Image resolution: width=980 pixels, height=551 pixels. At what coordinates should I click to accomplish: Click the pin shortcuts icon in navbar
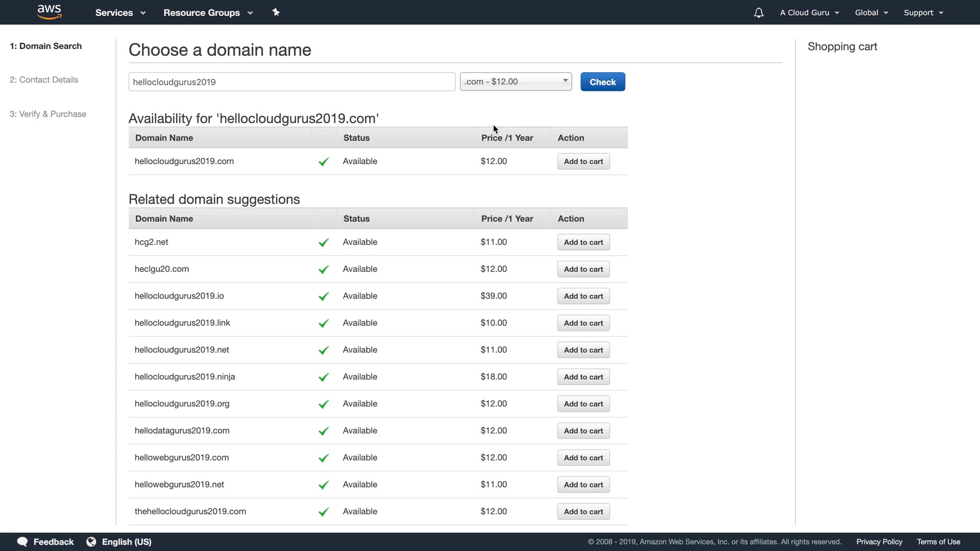pos(276,12)
